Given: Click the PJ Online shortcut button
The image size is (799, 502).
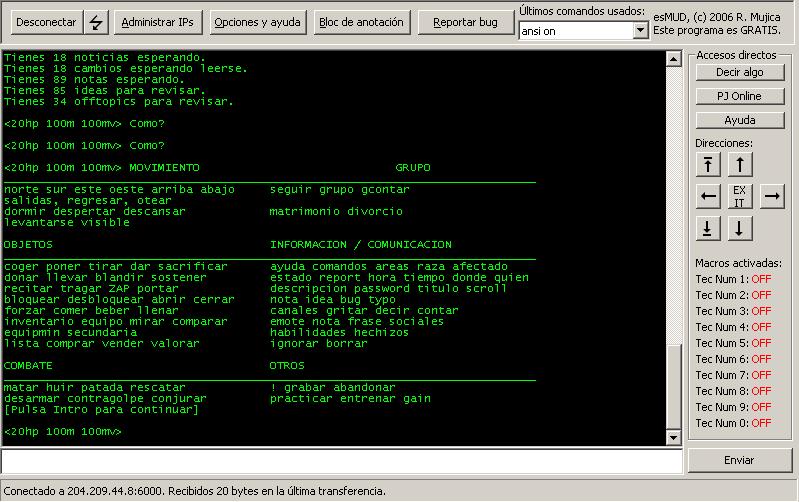Looking at the screenshot, I should (x=739, y=96).
